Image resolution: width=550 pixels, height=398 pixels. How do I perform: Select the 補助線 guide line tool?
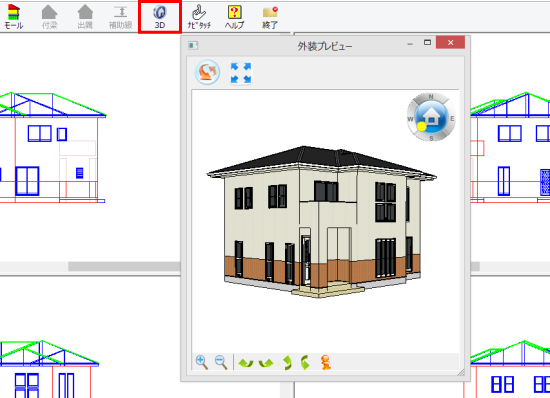tap(121, 17)
